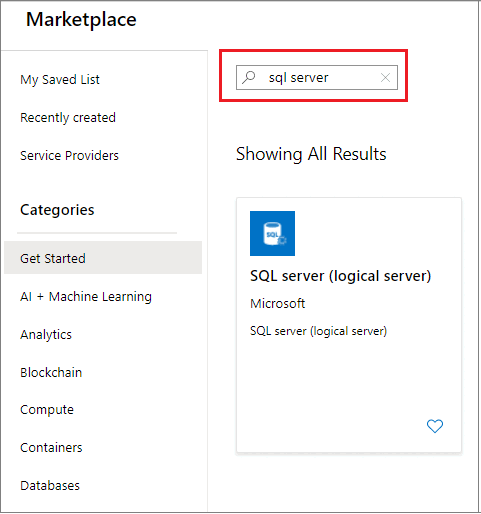The image size is (481, 514).
Task: Click the Showing All Results heading
Action: [311, 154]
